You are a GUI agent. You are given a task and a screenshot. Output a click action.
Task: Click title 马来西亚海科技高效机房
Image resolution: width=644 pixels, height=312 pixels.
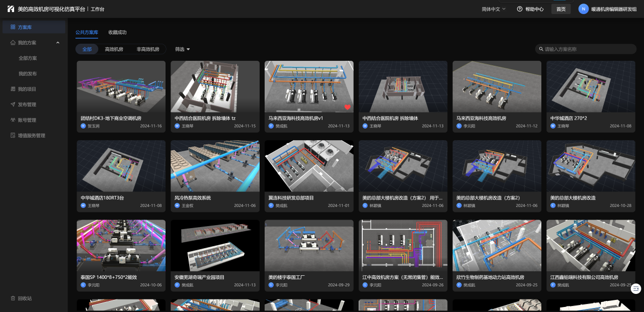[481, 119]
